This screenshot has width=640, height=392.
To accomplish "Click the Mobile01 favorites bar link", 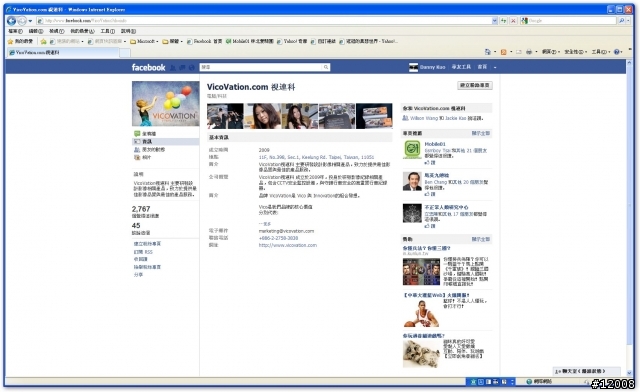I will (250, 41).
